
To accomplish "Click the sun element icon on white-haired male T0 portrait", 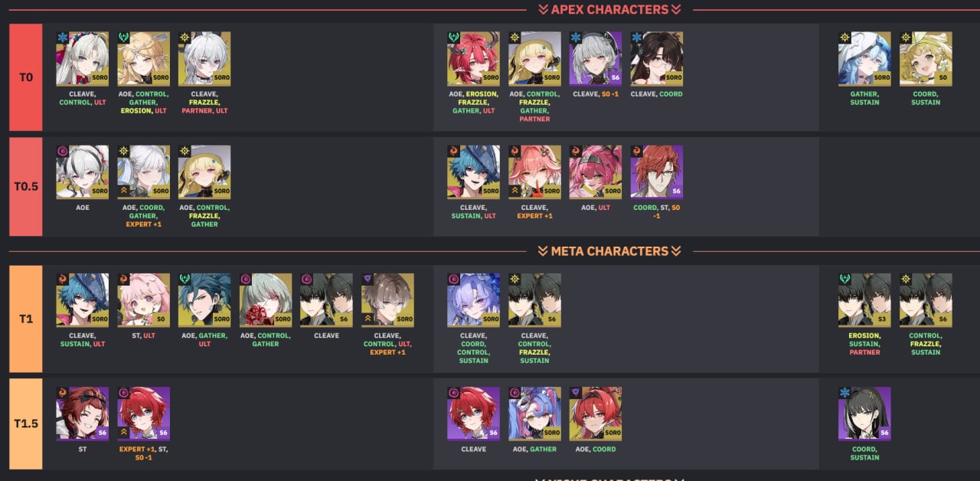I will click(185, 38).
